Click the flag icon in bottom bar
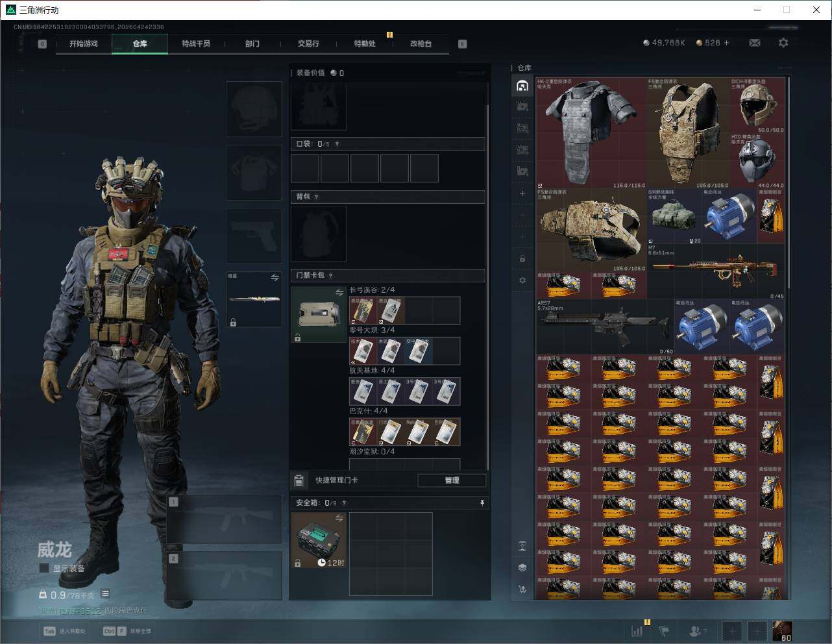 point(664,630)
